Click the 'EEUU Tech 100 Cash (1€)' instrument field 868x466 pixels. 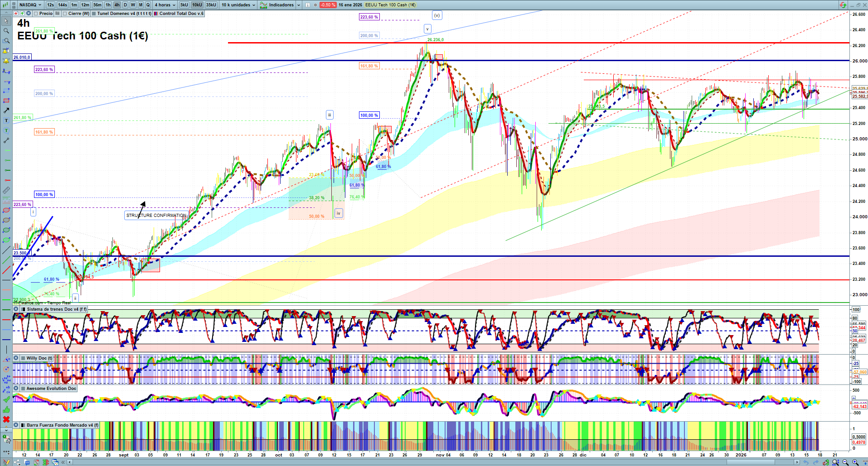tap(390, 5)
